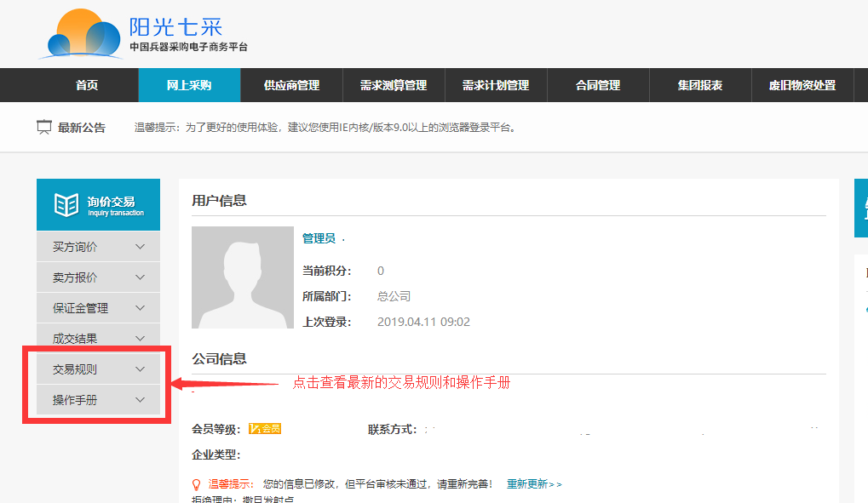Go to the 废旧物资处置 tab

coord(802,85)
